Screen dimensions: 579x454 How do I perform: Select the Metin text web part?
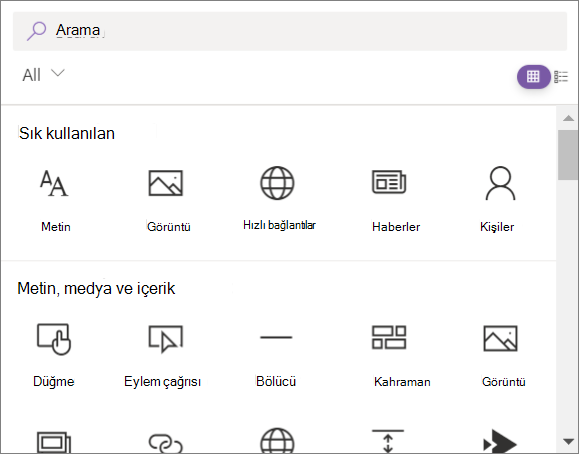tap(55, 200)
